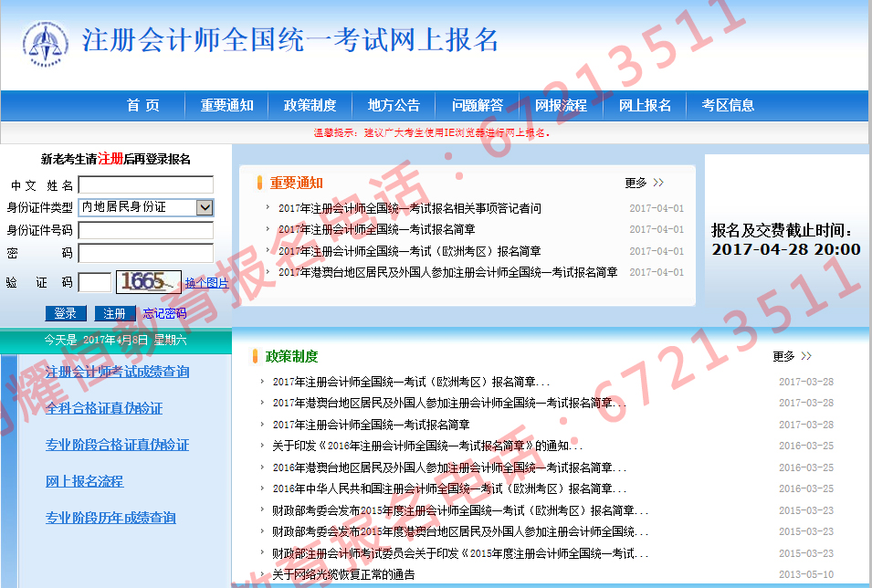
Task: Open 关于网络光缆恢复正常的通告 announcement
Action: pyautogui.click(x=343, y=574)
